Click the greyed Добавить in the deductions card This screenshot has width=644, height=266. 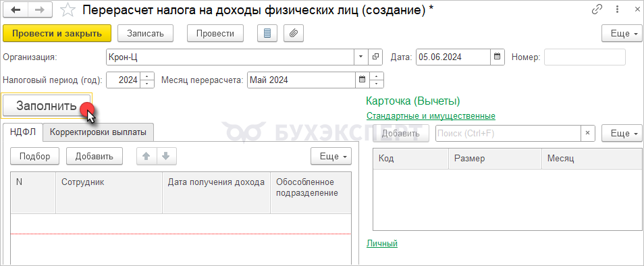[401, 133]
